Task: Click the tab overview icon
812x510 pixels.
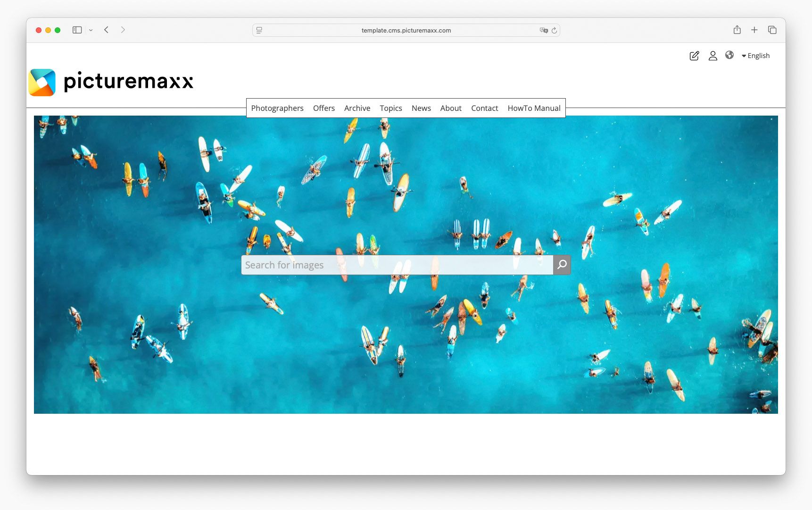Action: 772,30
